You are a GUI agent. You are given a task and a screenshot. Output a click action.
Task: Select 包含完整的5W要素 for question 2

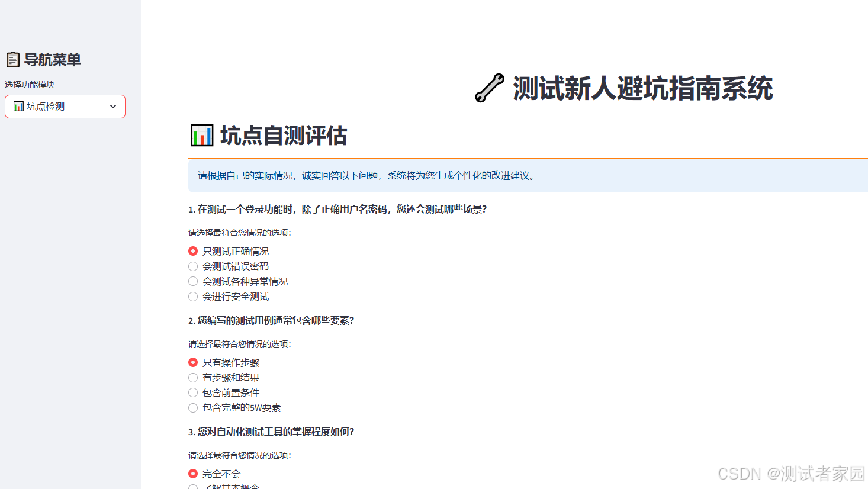pos(192,407)
